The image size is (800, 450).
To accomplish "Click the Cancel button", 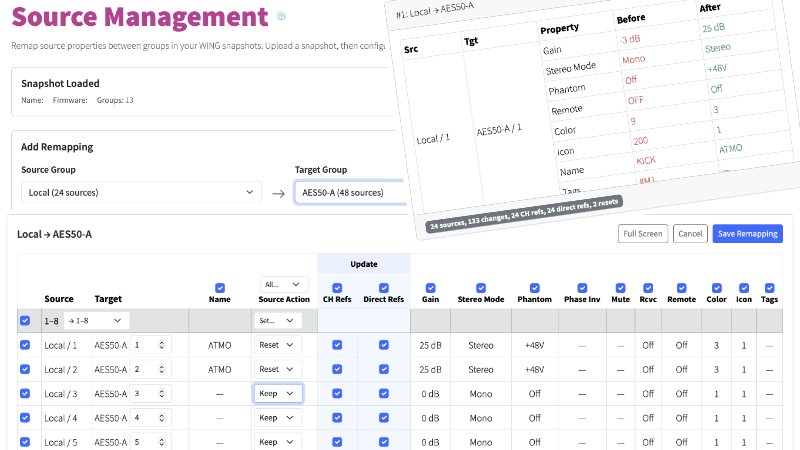I will (x=690, y=234).
